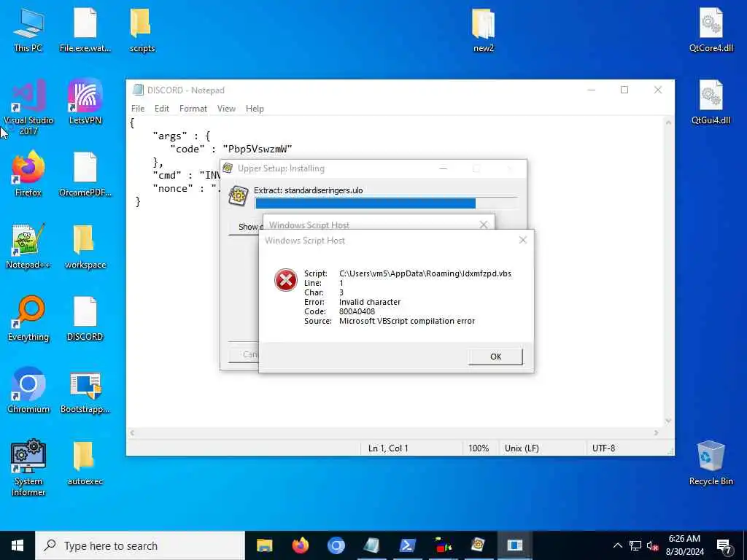This screenshot has height=560, width=747.
Task: Maximize the DISCORD Notepad window
Action: [624, 90]
